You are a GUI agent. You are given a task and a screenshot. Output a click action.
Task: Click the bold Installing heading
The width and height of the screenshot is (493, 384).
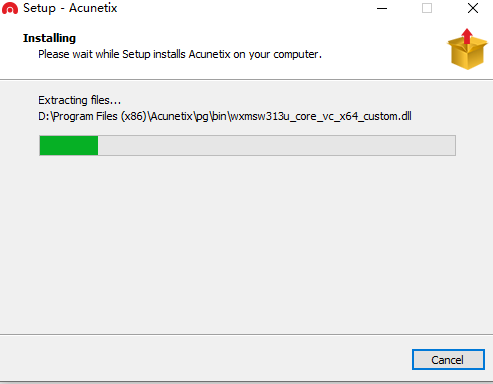[x=49, y=38]
